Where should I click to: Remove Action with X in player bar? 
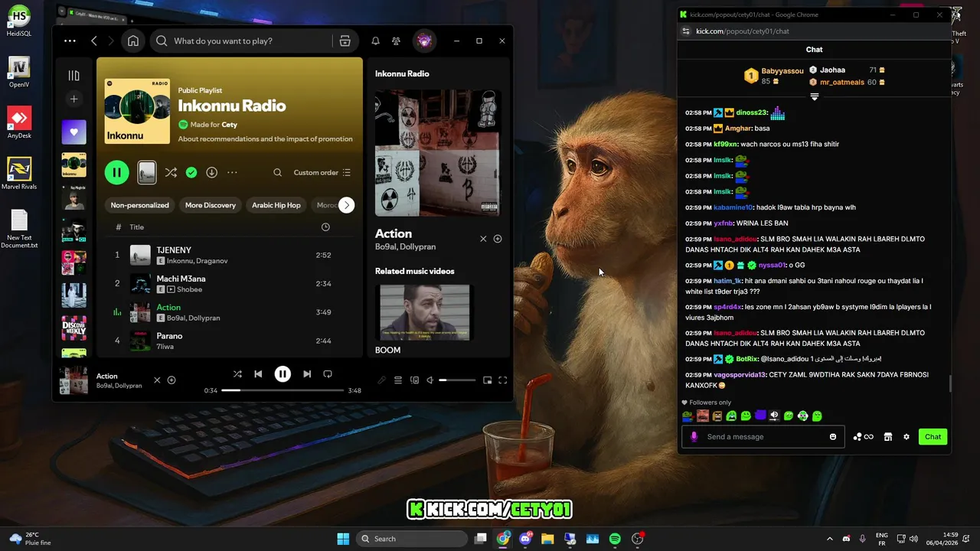point(157,380)
